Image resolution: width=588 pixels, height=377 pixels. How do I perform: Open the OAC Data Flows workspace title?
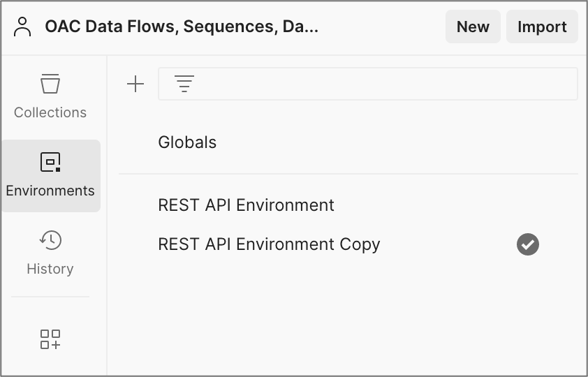click(x=182, y=27)
